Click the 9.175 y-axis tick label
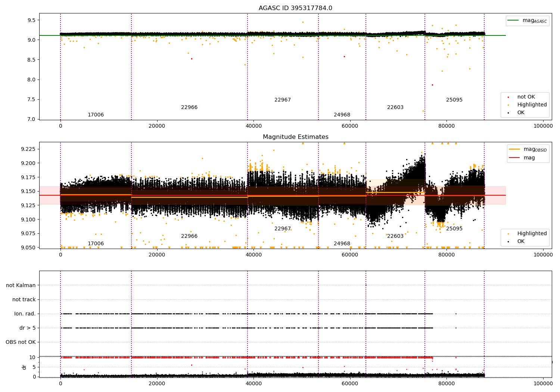Screen dimensions: 560x392 28,177
